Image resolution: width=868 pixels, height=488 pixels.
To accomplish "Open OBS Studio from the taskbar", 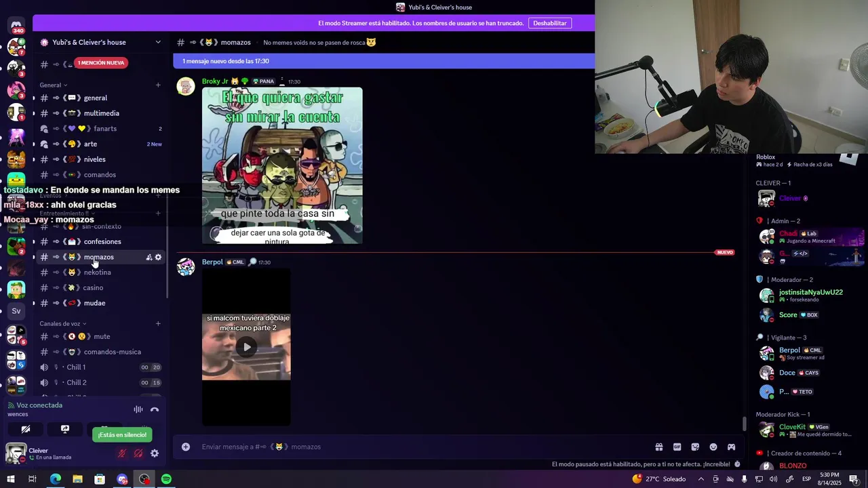I will (x=144, y=479).
